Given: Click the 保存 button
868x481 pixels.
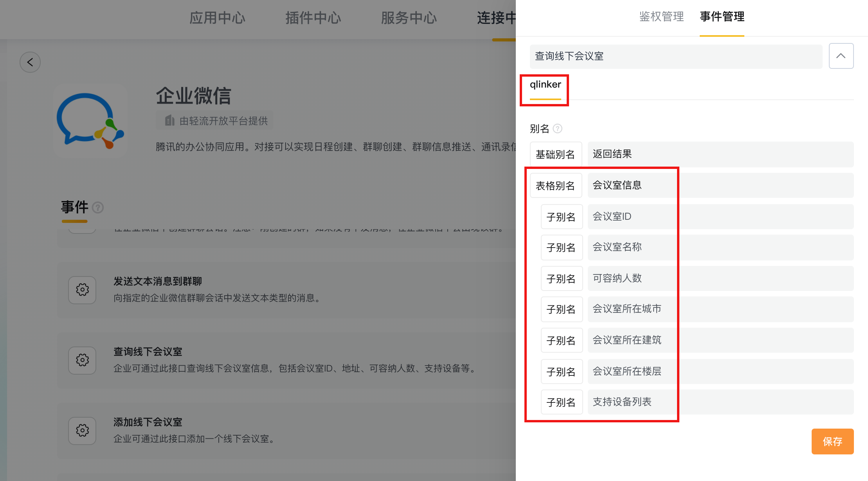Looking at the screenshot, I should pyautogui.click(x=832, y=442).
